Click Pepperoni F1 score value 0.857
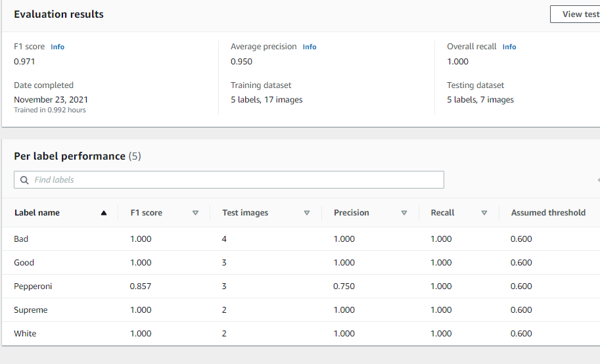This screenshot has height=364, width=600. [141, 286]
